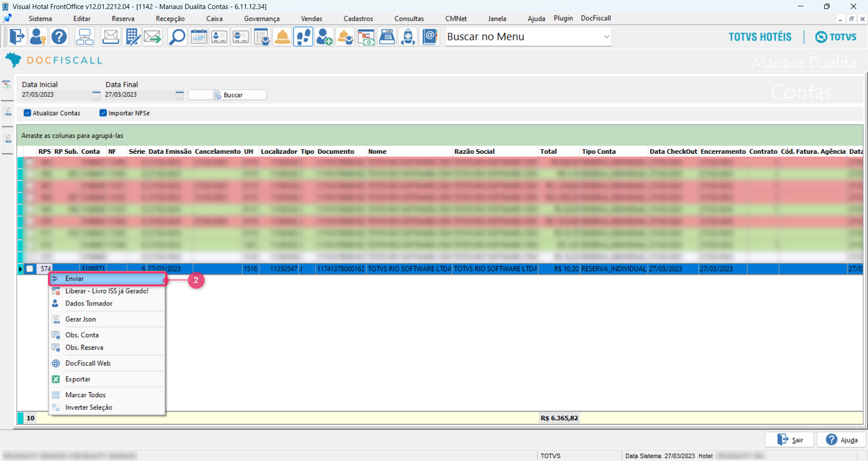Click document number 11741378000162
This screenshot has width=868, height=461.
coord(341,269)
